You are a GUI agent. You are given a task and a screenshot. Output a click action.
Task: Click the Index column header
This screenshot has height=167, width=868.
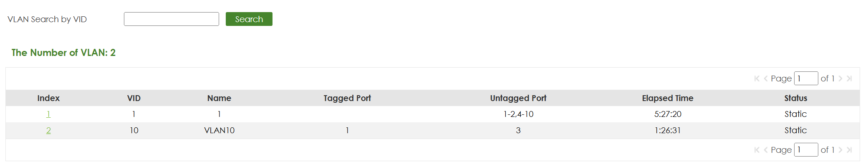48,98
